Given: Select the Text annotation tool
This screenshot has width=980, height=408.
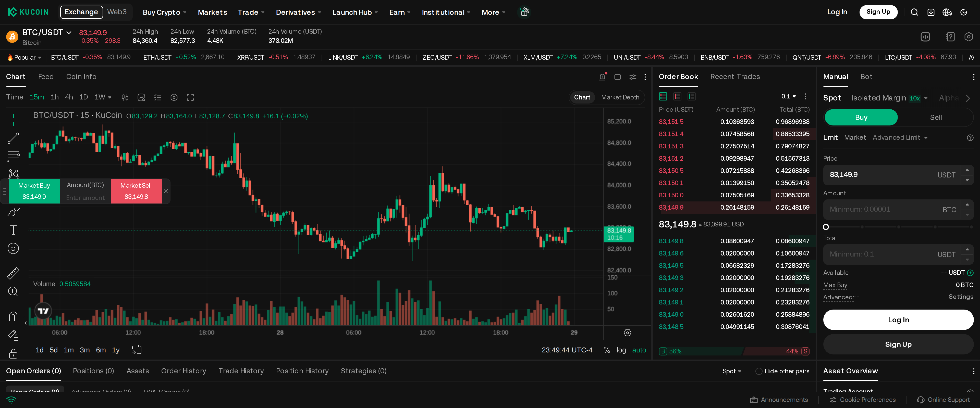Looking at the screenshot, I should (13, 230).
